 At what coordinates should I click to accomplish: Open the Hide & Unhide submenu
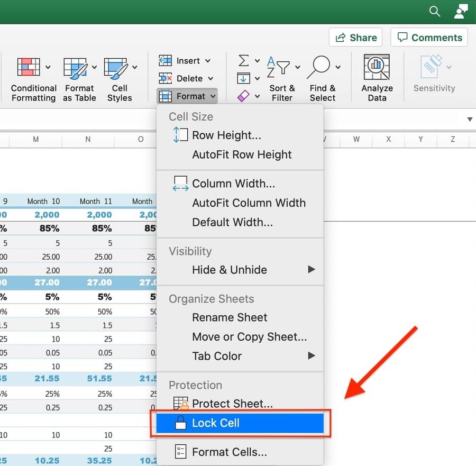240,270
